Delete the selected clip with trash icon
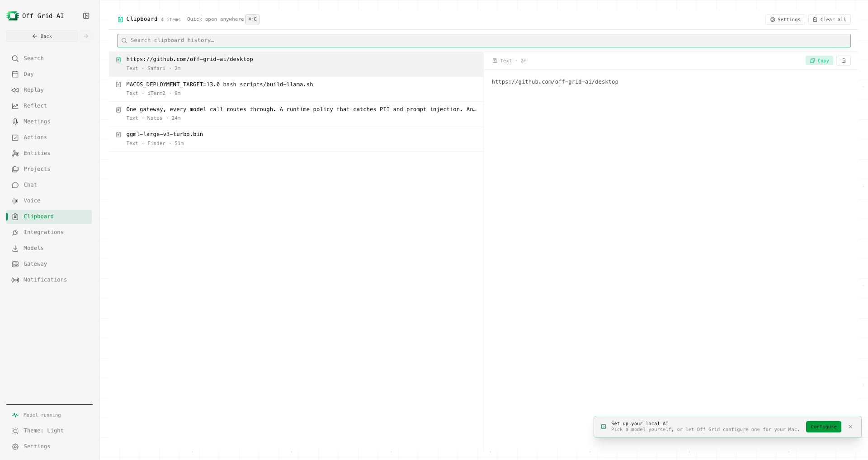 (x=844, y=61)
